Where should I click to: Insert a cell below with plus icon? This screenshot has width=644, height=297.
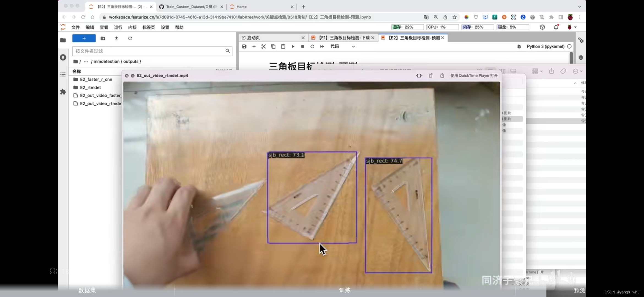[x=254, y=46]
